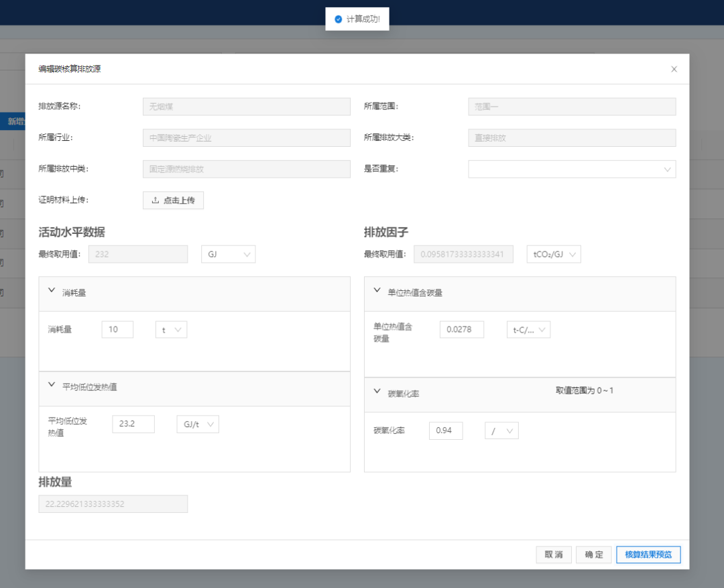Collapse the 消耗量 section
This screenshot has width=724, height=588.
click(52, 292)
